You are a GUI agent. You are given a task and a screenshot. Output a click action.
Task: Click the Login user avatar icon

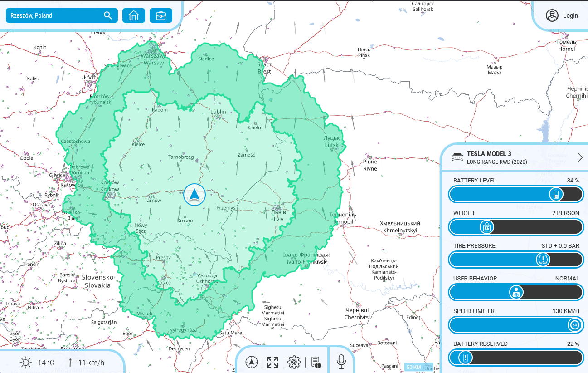click(x=552, y=15)
